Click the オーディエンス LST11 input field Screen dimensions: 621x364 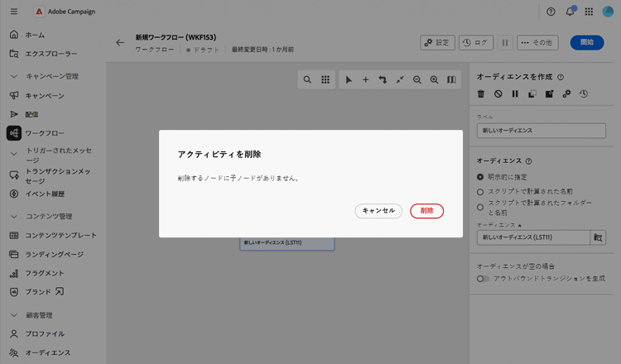pos(533,237)
